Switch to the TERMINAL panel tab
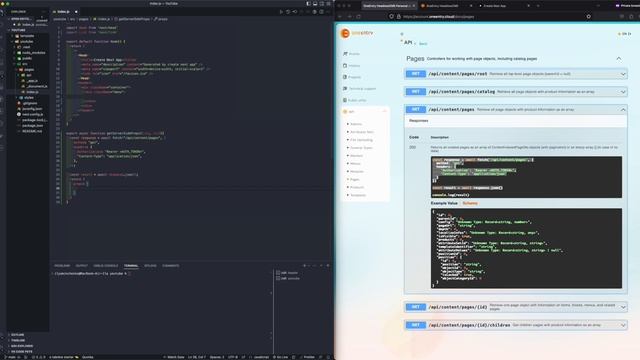This screenshot has height=360, width=640. (x=131, y=266)
